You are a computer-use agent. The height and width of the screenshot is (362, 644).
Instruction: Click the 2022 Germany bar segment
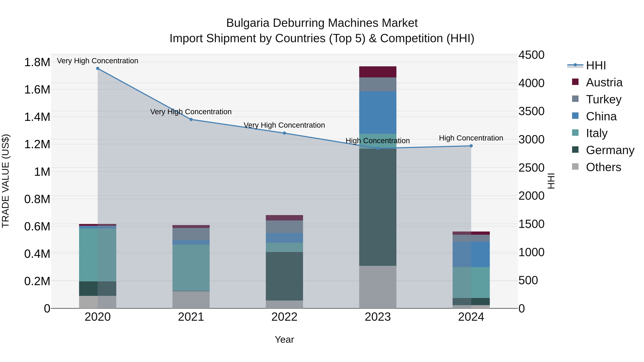click(x=284, y=276)
